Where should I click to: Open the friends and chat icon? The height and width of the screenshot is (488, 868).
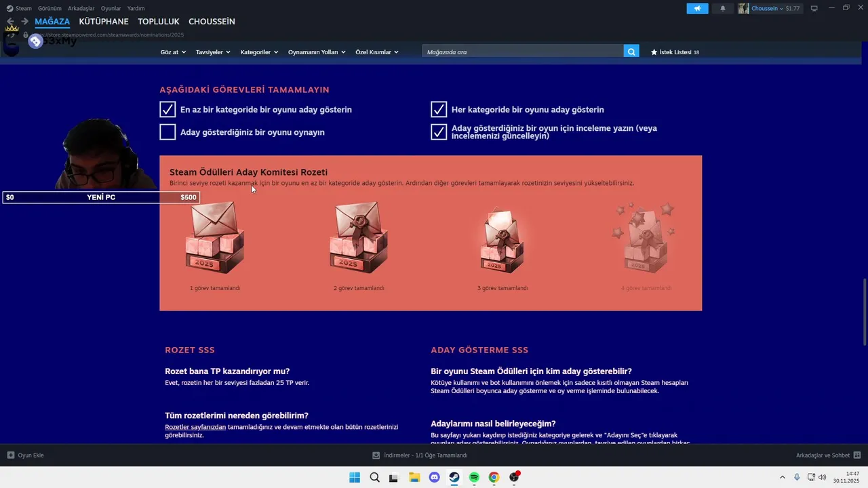857,455
